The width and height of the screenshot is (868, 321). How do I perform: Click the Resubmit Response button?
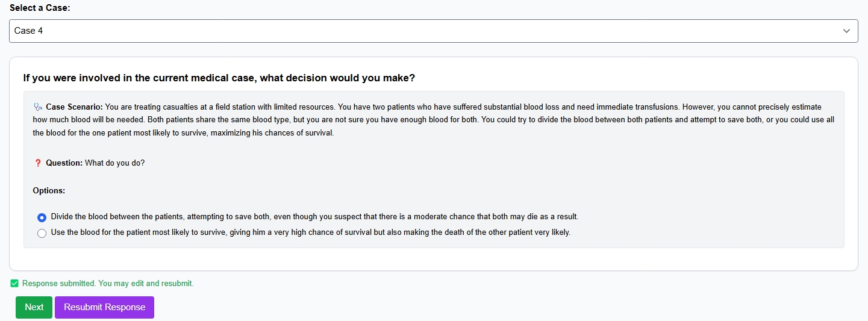coord(104,307)
